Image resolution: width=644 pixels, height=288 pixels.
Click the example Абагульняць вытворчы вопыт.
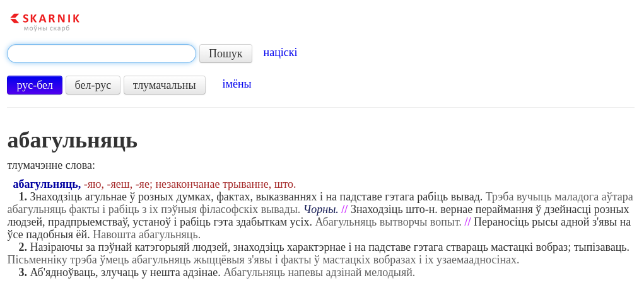tap(388, 222)
